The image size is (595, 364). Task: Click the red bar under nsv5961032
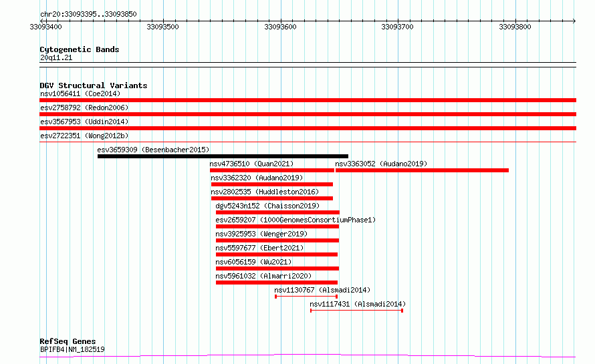coord(277,283)
